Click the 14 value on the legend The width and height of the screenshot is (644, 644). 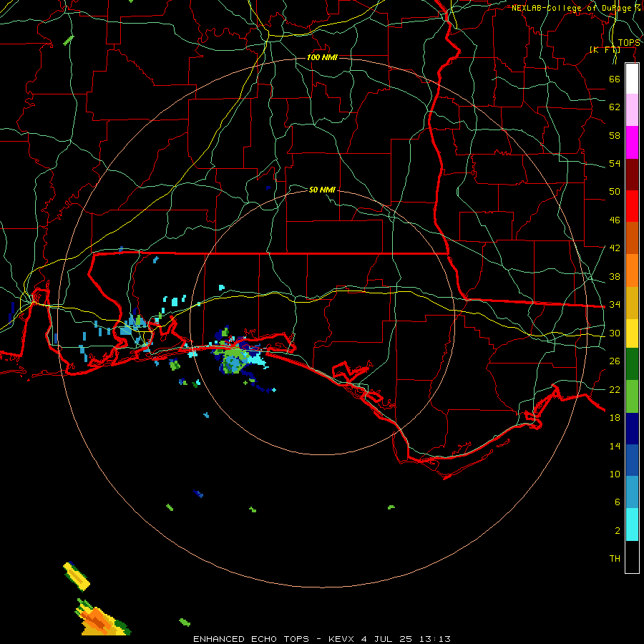coord(615,446)
